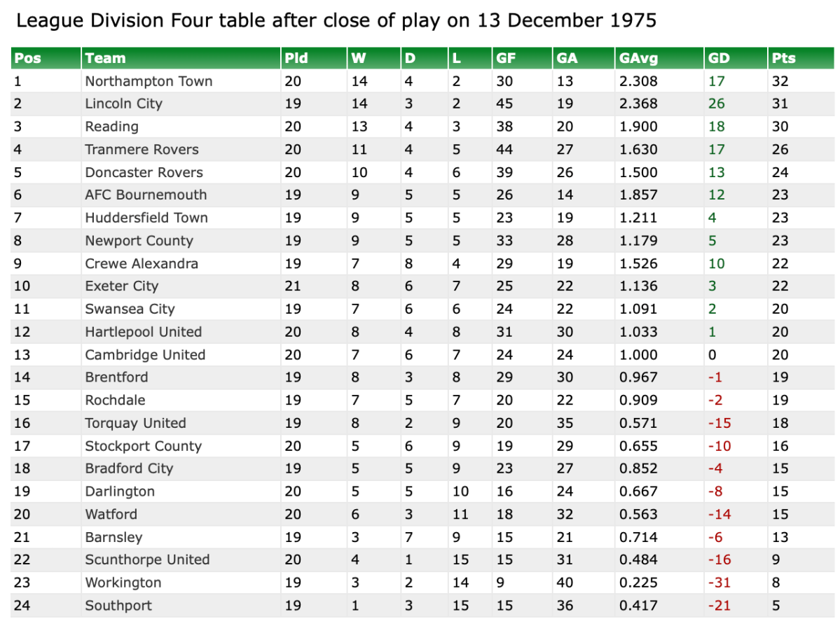This screenshot has width=840, height=626.
Task: Click on Torquay United
Action: 135,423
